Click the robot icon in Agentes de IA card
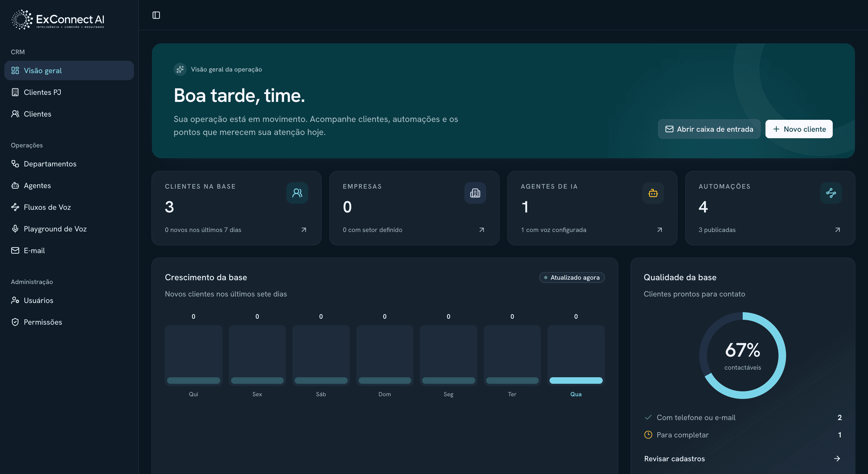Image resolution: width=868 pixels, height=474 pixels. [653, 193]
